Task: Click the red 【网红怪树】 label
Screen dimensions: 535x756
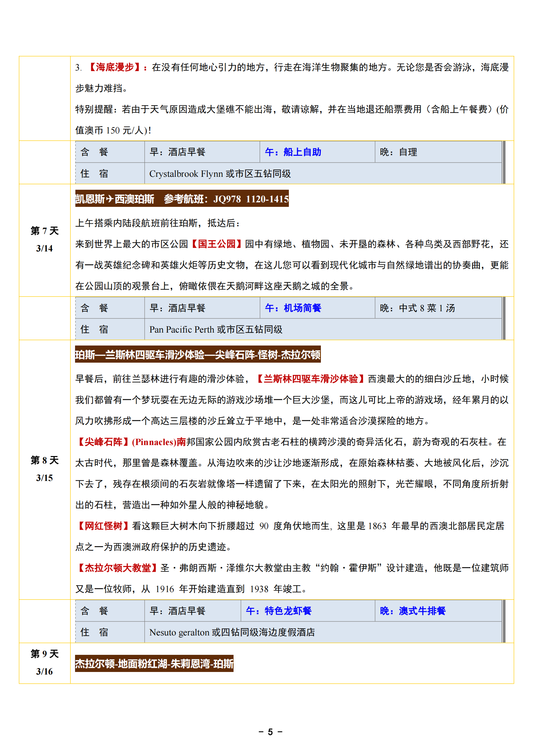Action: pyautogui.click(x=103, y=526)
